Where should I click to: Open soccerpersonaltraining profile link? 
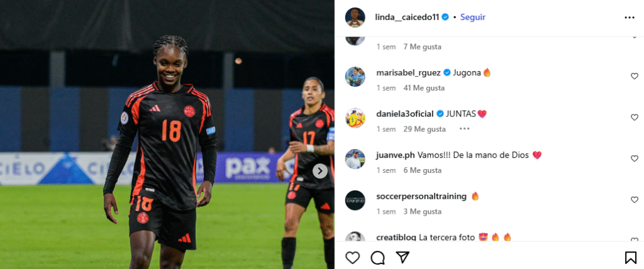[421, 196]
